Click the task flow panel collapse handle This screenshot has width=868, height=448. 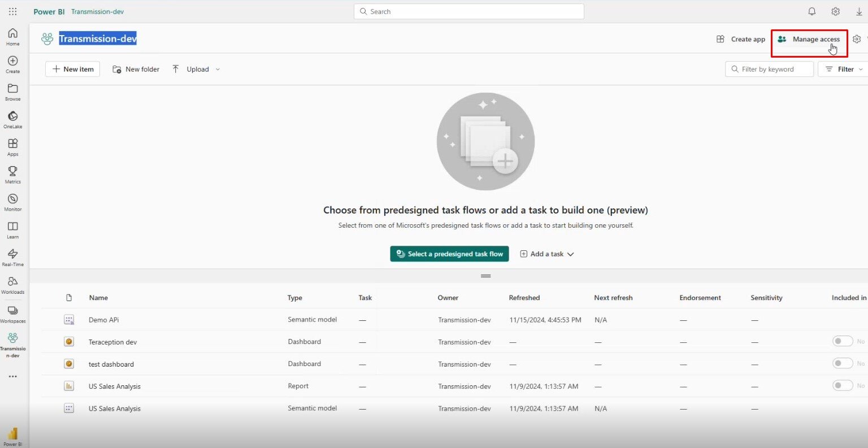(485, 276)
